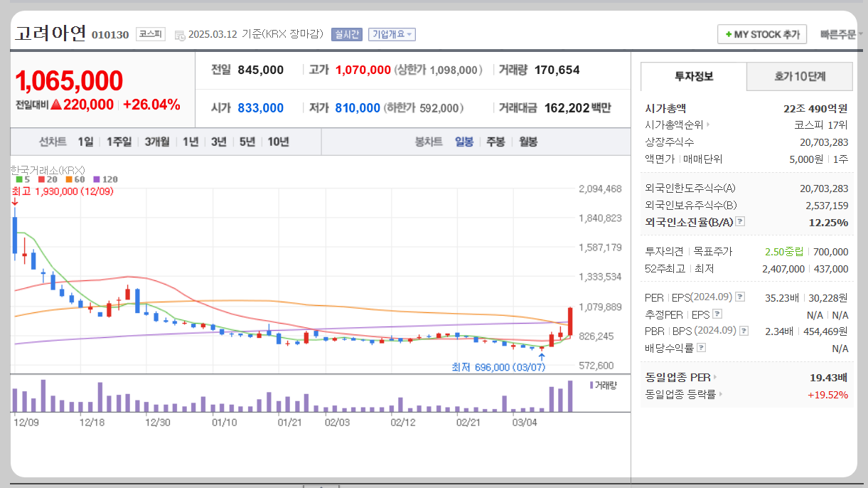Viewport: 868px width, 488px height.
Task: Switch to the 투자정보 tab
Action: click(x=694, y=76)
